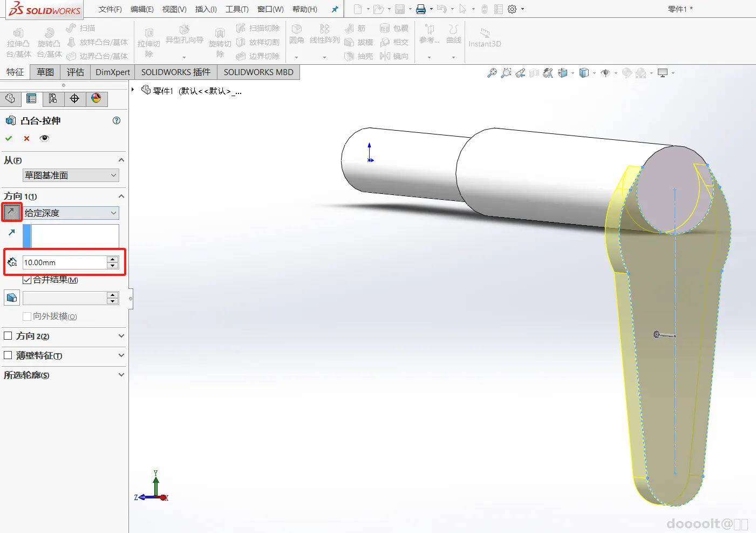756x533 pixels.
Task: Click the Previous View icon
Action: click(x=520, y=73)
